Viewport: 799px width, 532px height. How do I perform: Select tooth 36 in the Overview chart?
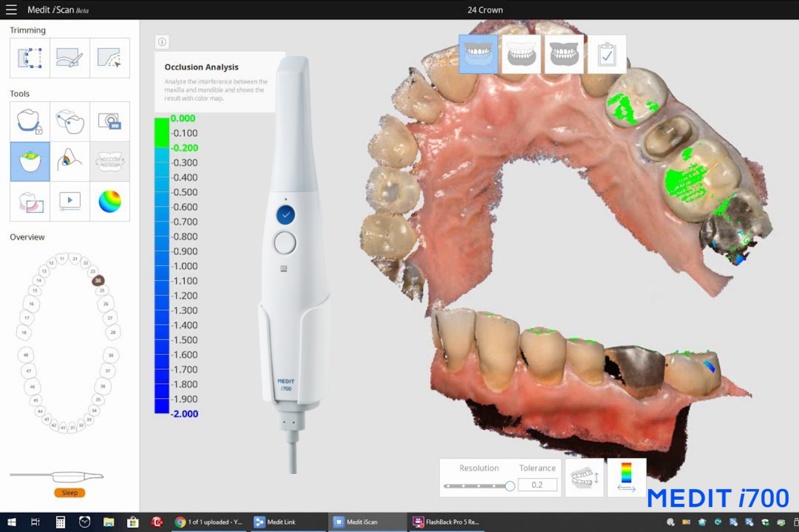pos(103,387)
